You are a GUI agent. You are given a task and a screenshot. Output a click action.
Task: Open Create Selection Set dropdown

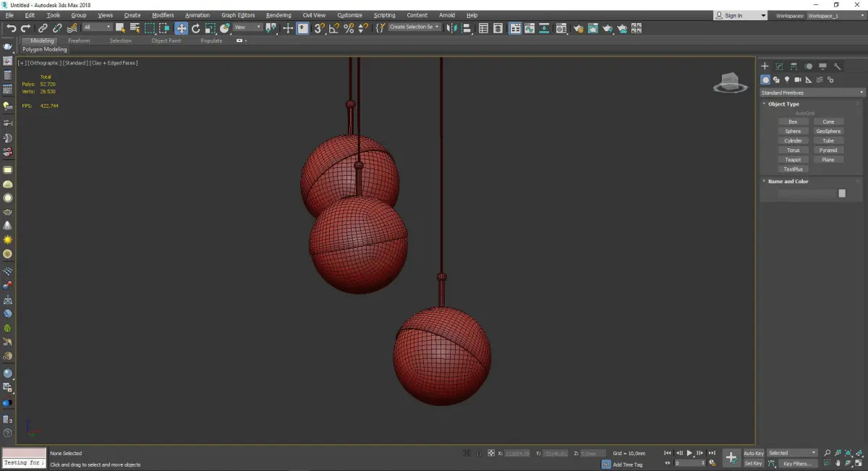pyautogui.click(x=414, y=27)
